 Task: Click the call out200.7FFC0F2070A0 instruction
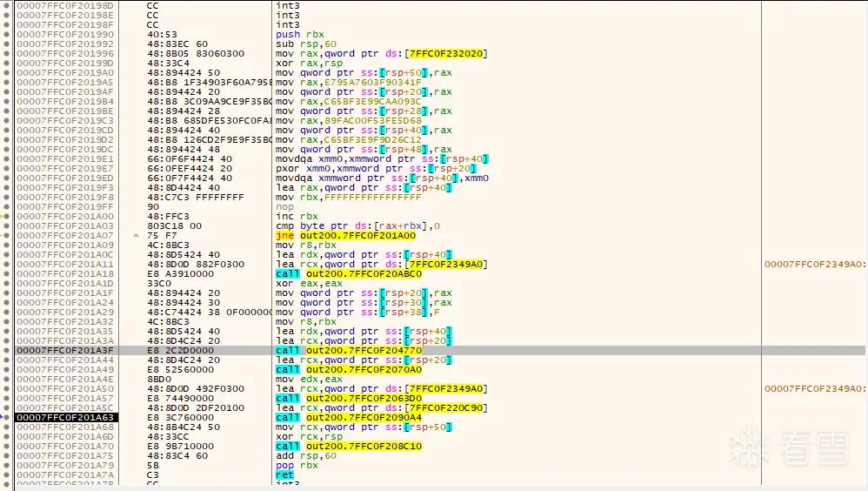[x=349, y=370]
